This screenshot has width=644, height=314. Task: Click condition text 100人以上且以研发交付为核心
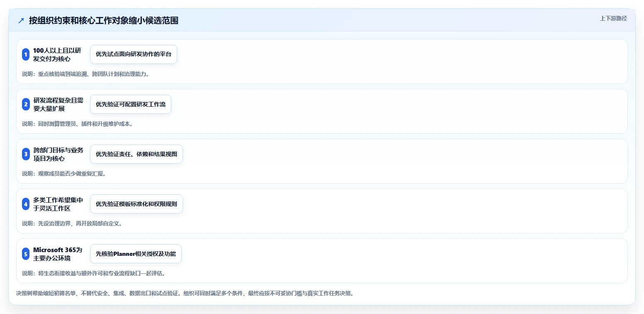(x=57, y=54)
